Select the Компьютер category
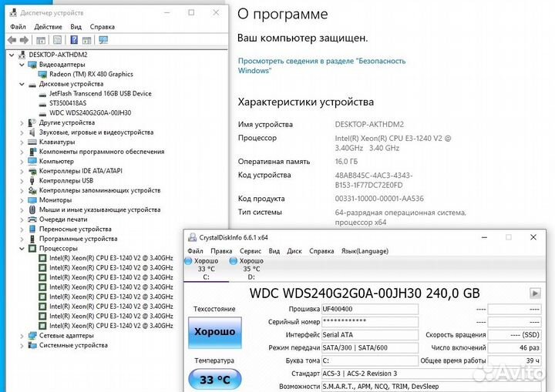 coord(56,161)
